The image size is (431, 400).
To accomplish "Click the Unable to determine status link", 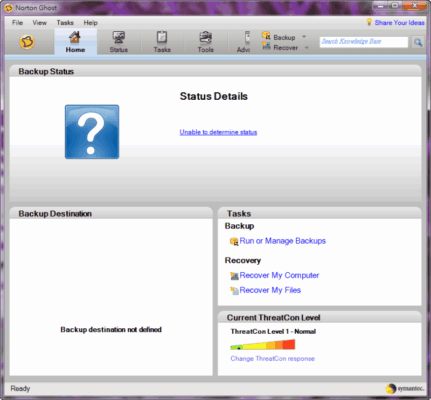I will point(218,132).
